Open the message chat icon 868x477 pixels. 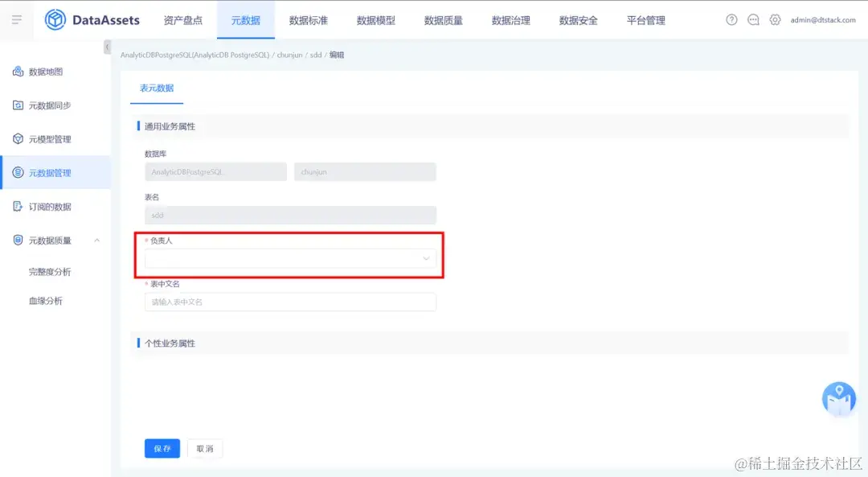click(x=753, y=20)
